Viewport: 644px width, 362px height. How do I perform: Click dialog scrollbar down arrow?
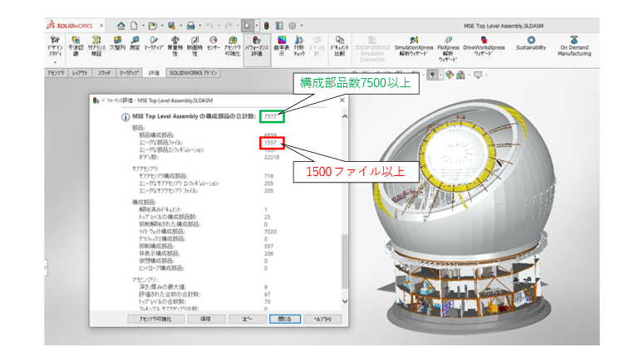[x=345, y=301]
